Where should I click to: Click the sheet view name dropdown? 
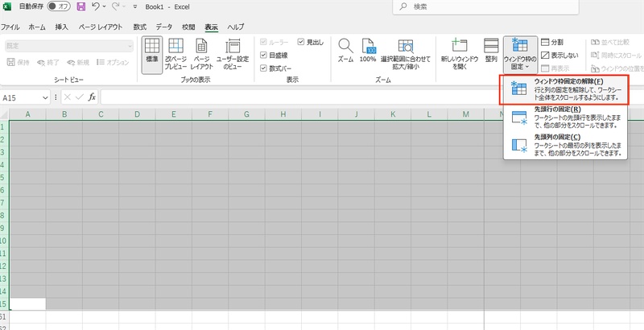[69, 46]
